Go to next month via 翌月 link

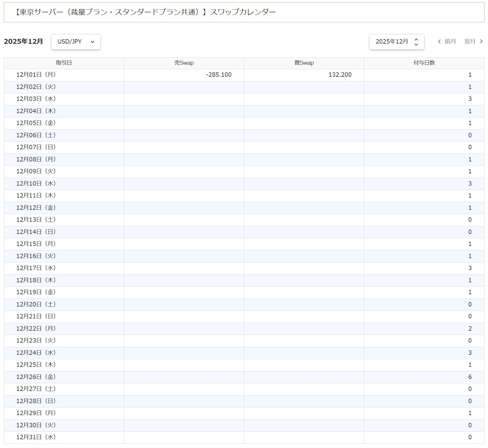474,42
